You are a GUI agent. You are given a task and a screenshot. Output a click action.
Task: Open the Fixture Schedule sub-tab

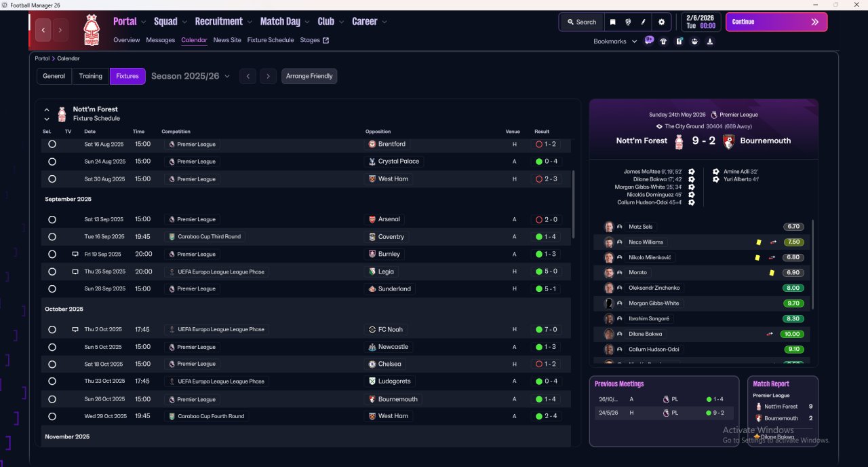pos(271,40)
